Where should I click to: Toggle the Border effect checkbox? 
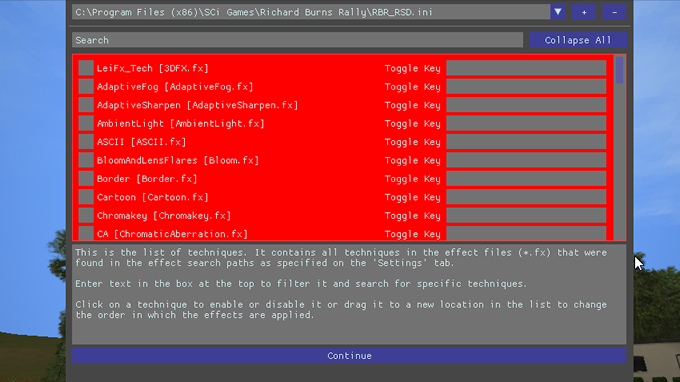tap(86, 179)
